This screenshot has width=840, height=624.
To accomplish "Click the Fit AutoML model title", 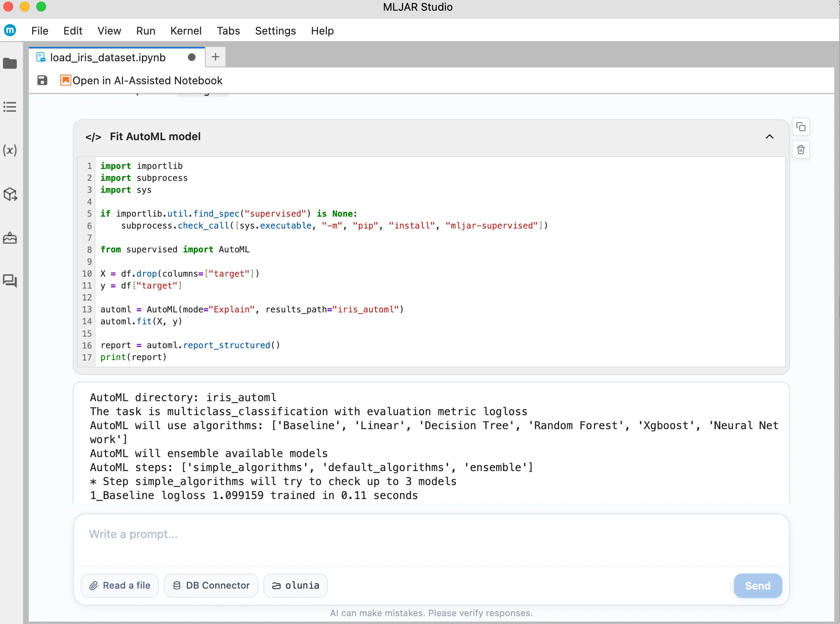I will [155, 136].
